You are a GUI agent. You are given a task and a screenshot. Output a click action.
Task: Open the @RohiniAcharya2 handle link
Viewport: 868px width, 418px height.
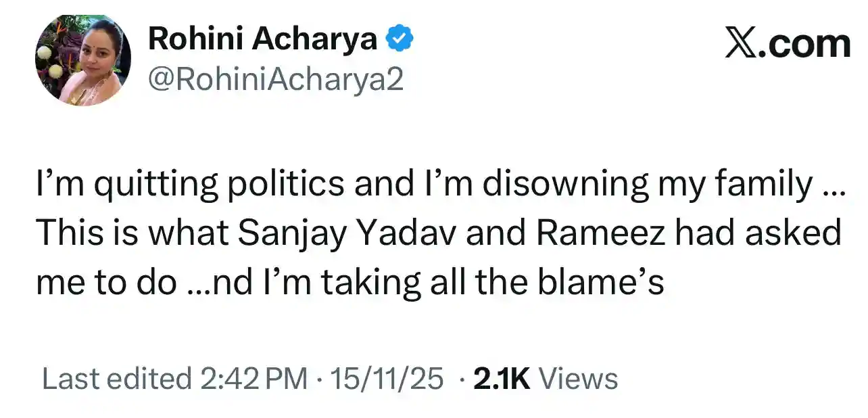[x=275, y=80]
